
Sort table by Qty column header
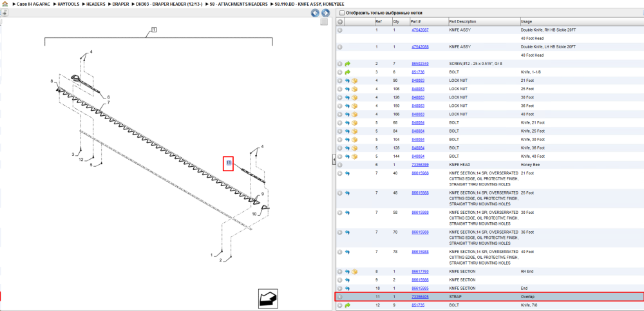coord(396,21)
